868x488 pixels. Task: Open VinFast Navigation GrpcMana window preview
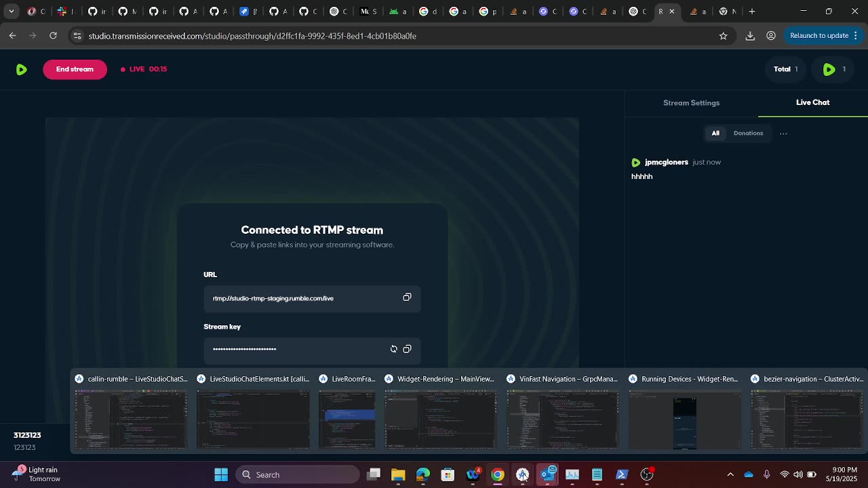(x=562, y=413)
